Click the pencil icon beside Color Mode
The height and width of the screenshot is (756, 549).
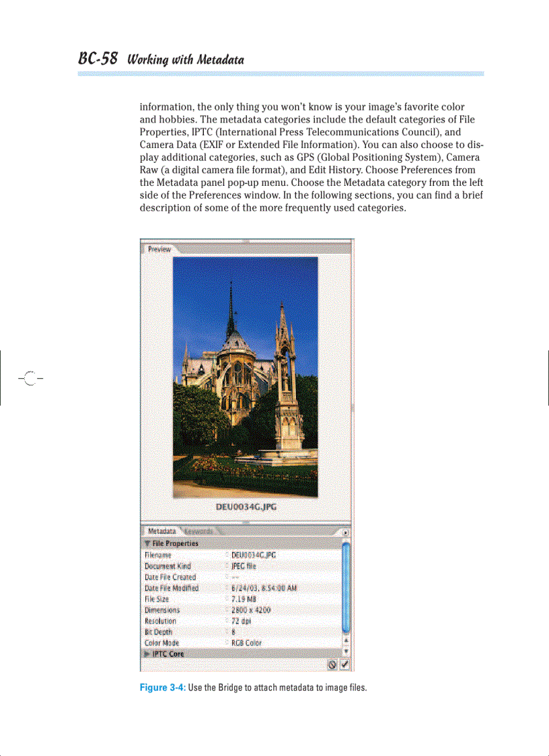click(229, 641)
